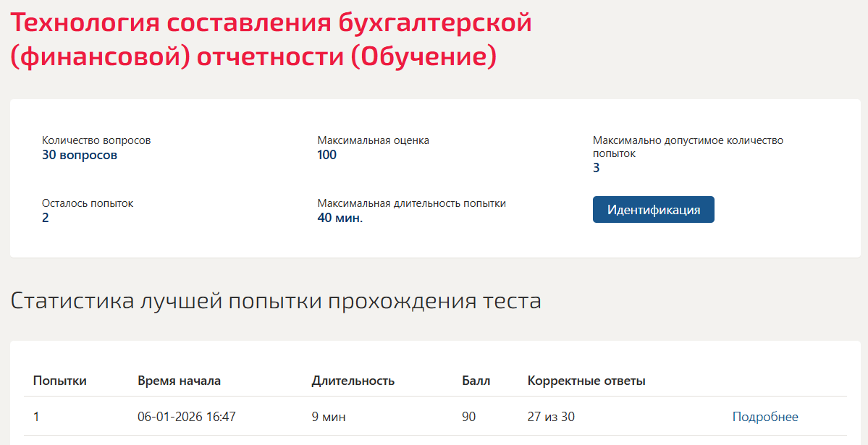
Task: Select the maximum grade value 100
Action: pyautogui.click(x=327, y=155)
